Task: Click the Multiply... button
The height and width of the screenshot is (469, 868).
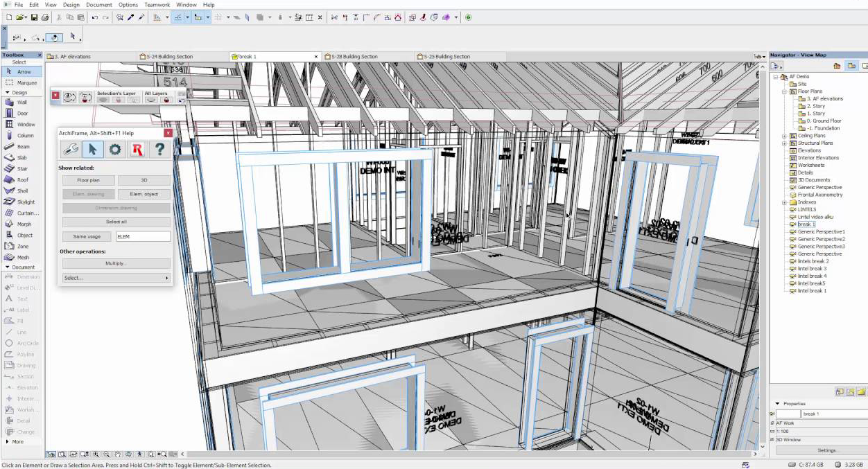Action: click(x=116, y=263)
